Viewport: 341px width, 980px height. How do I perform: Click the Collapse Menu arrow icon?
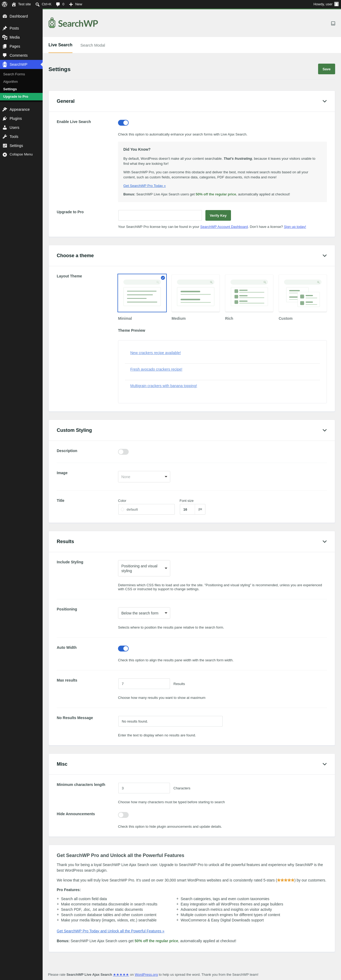tap(5, 154)
